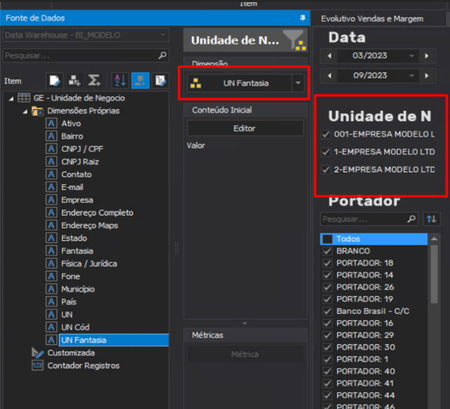Image resolution: width=450 pixels, height=409 pixels.
Task: Click the sigma add-metric toolbar icon
Action: pyautogui.click(x=94, y=80)
